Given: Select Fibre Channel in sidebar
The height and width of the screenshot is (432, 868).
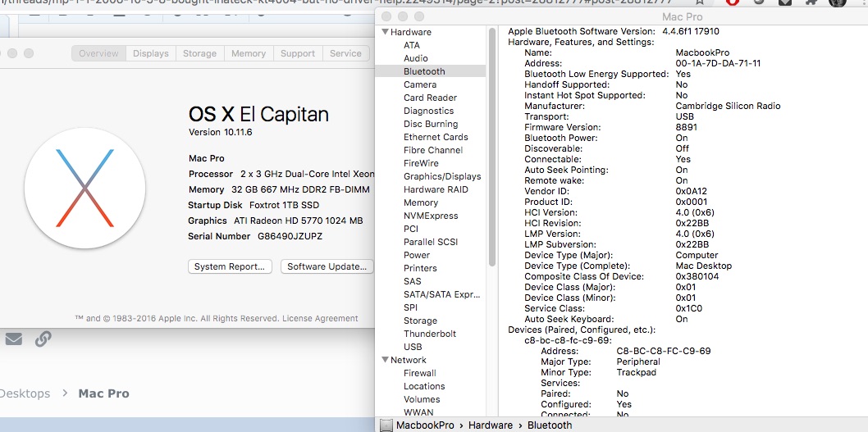Looking at the screenshot, I should click(433, 150).
